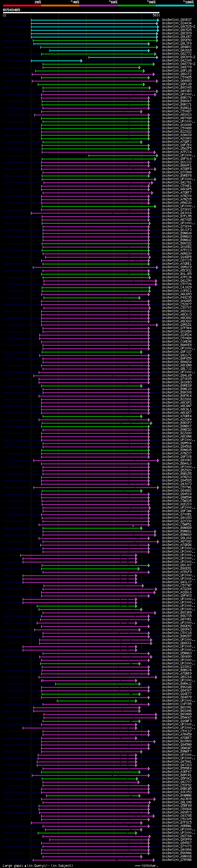The image size is (197, 868).
Task: Open hit UniRef100_Q9LKR7
Action: click(x=177, y=37)
